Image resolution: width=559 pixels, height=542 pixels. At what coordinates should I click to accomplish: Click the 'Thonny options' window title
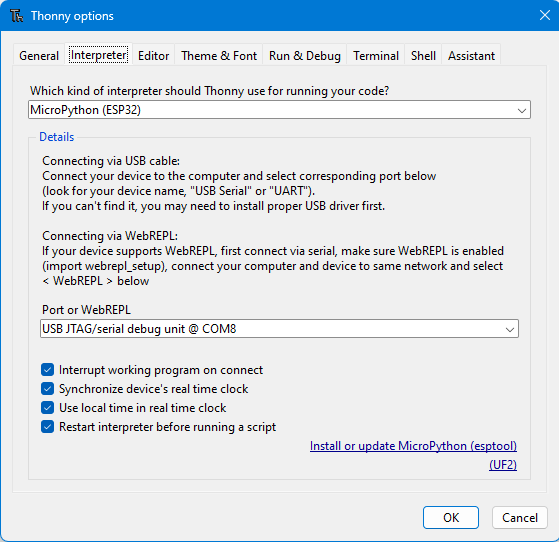(72, 16)
